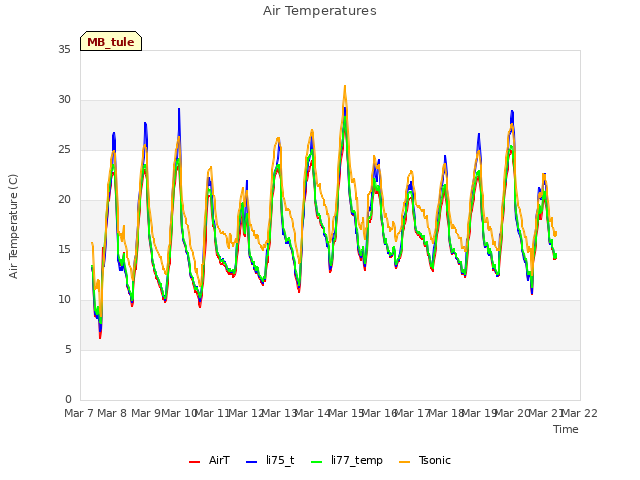Click the 0 y-axis tick label
The image size is (640, 480).
pos(68,400)
